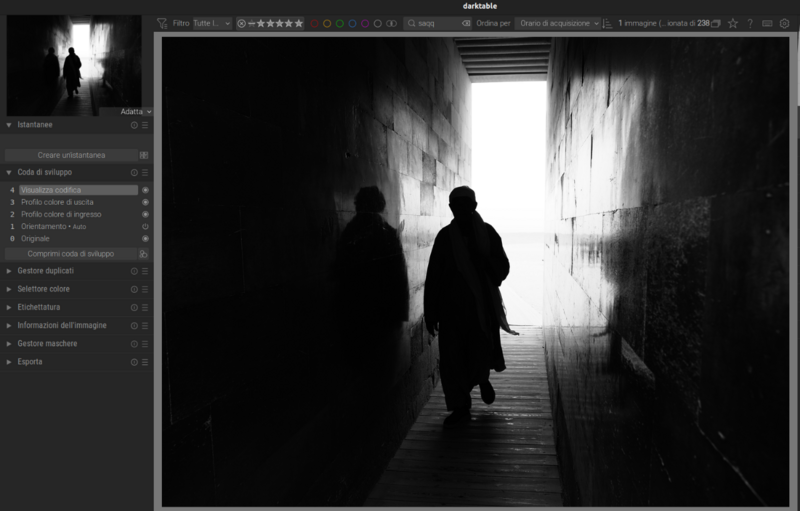The width and height of the screenshot is (800, 511).
Task: Click the red color label filter
Action: [x=315, y=23]
